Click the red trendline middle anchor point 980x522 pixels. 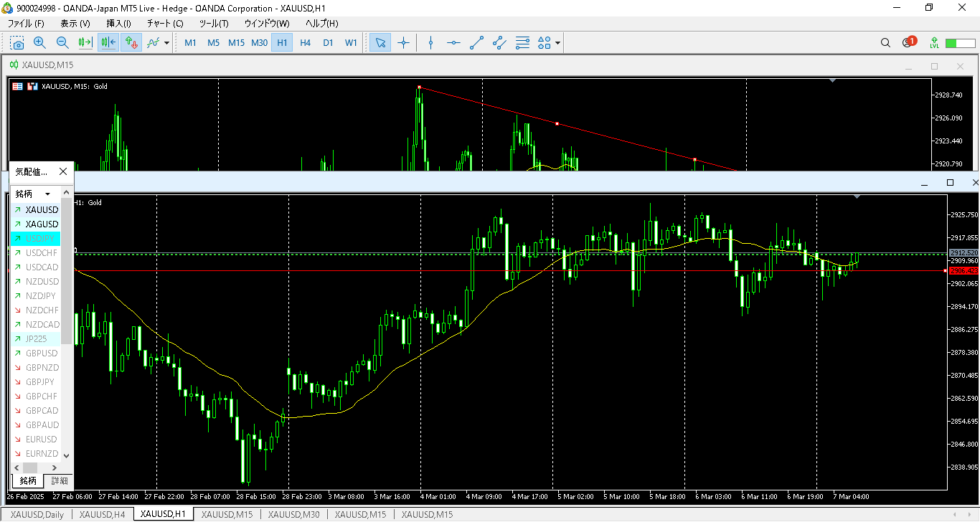[x=557, y=123]
